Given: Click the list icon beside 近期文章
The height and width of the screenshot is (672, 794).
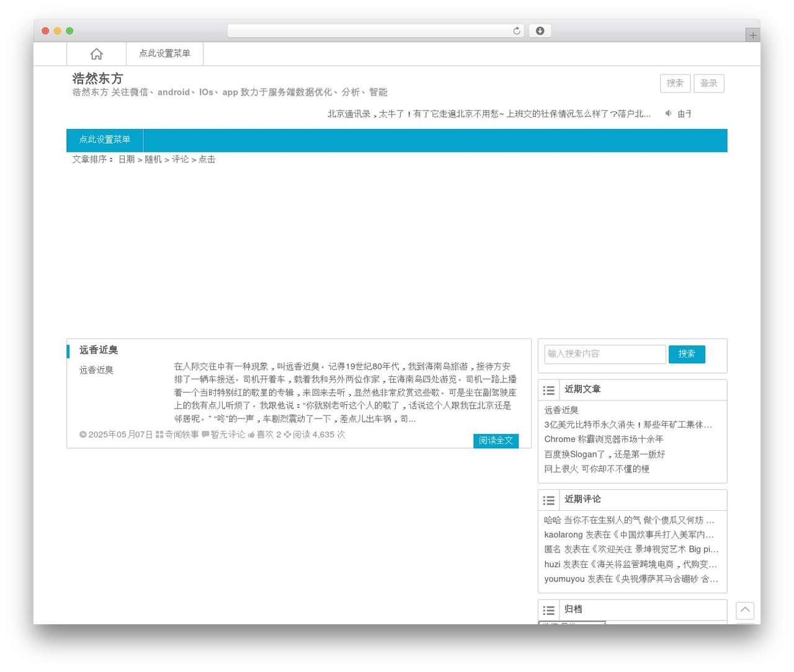Looking at the screenshot, I should [x=549, y=391].
